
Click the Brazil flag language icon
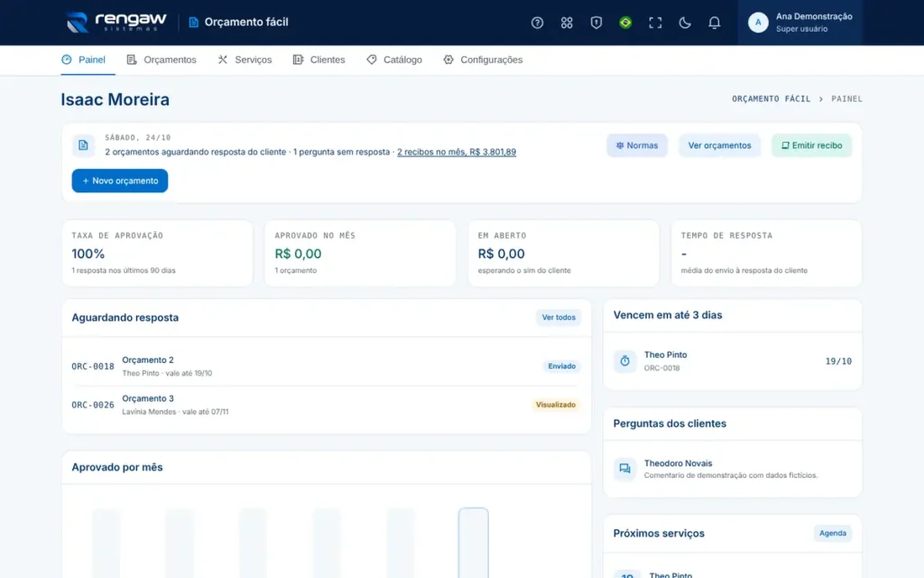point(625,23)
